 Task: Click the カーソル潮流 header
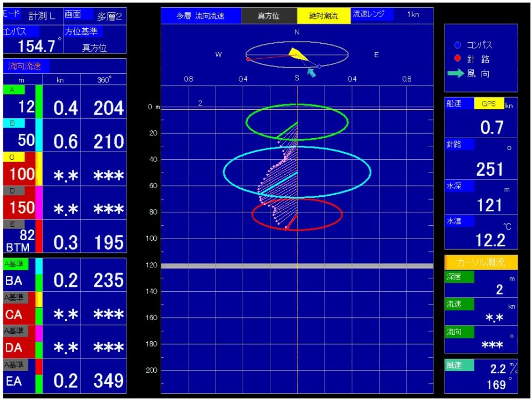tap(481, 262)
